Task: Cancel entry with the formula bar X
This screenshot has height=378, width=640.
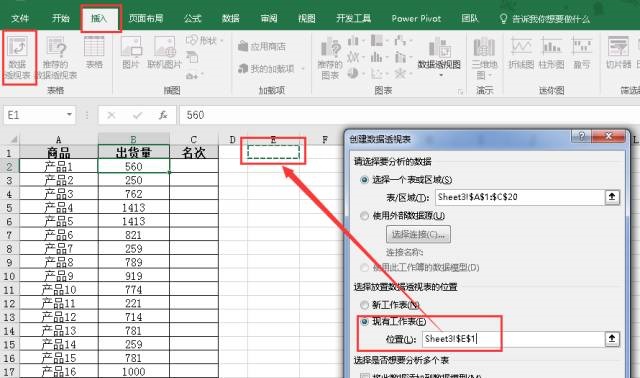Action: (x=111, y=116)
